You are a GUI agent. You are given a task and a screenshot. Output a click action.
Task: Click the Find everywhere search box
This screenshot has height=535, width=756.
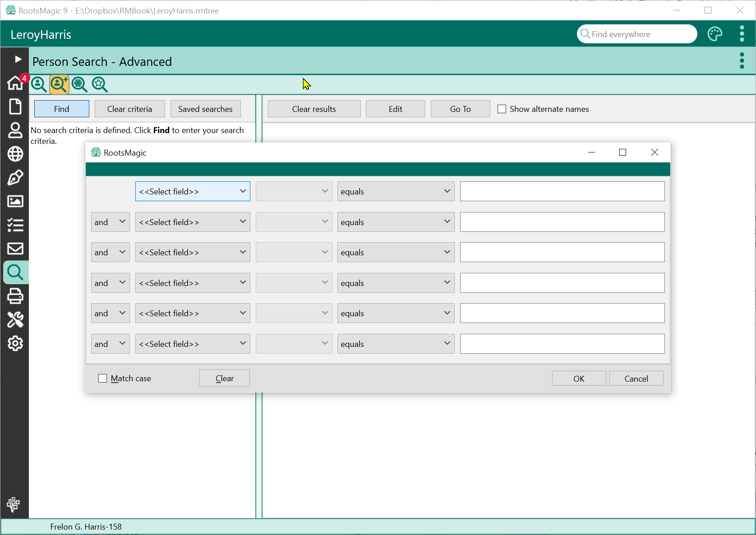[641, 34]
